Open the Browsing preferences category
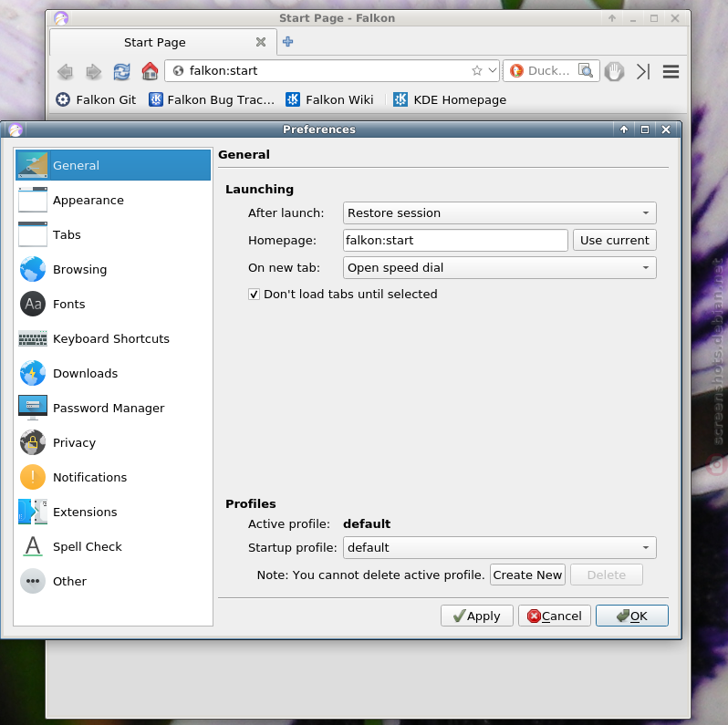 pos(113,269)
